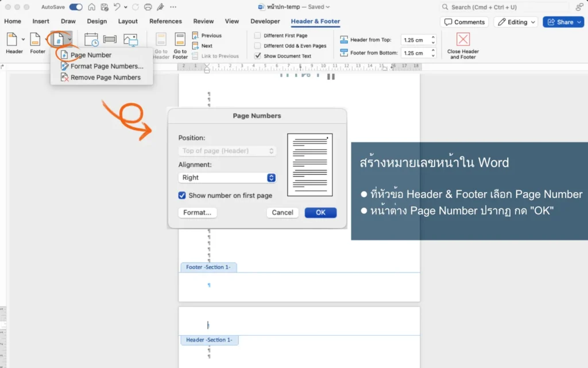This screenshot has width=588, height=368.
Task: Expand the Page Number dropdown arrow
Action: (69, 39)
